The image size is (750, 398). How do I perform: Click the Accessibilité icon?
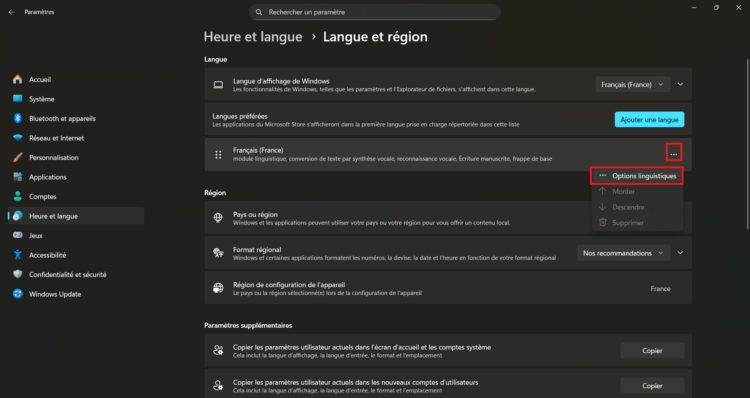pyautogui.click(x=18, y=255)
